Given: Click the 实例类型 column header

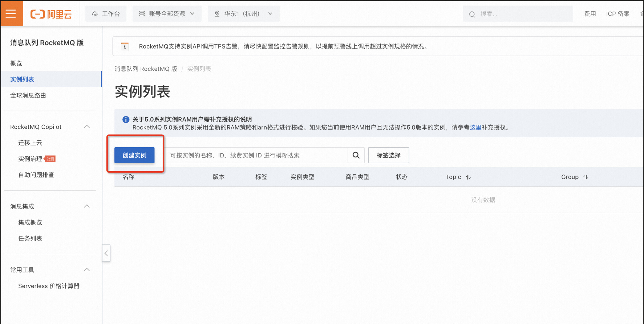Looking at the screenshot, I should pyautogui.click(x=302, y=177).
